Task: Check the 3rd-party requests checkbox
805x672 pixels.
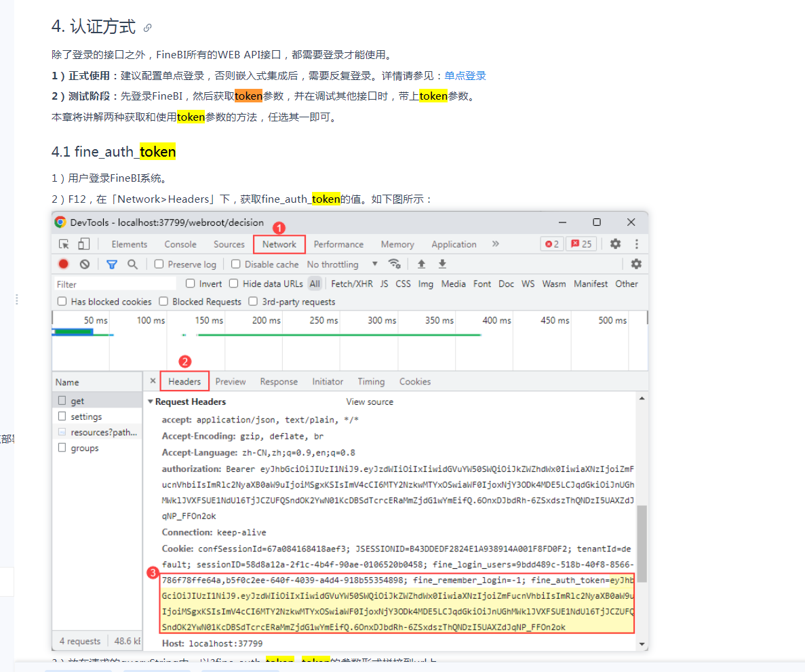Action: pyautogui.click(x=253, y=301)
